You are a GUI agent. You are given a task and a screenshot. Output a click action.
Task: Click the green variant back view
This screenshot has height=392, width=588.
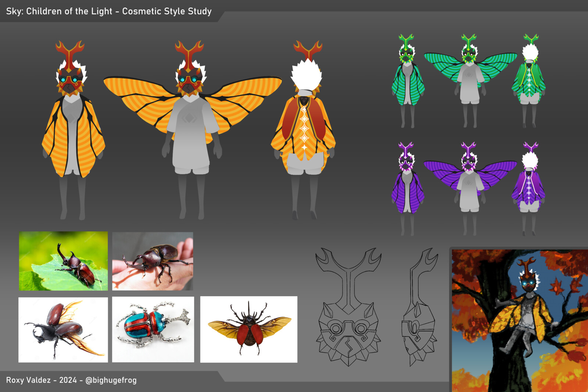[x=529, y=81]
